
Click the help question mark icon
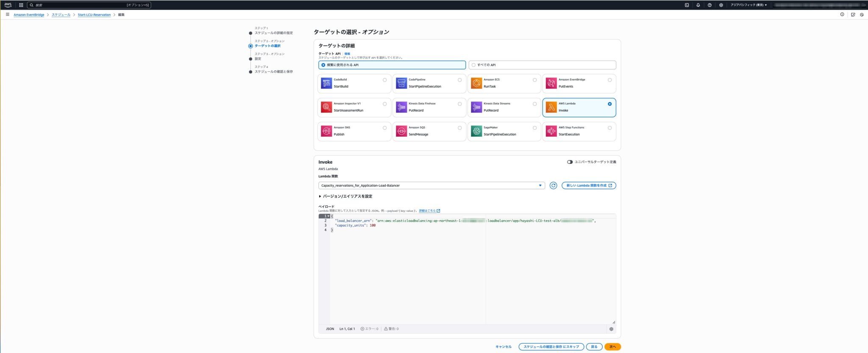709,5
